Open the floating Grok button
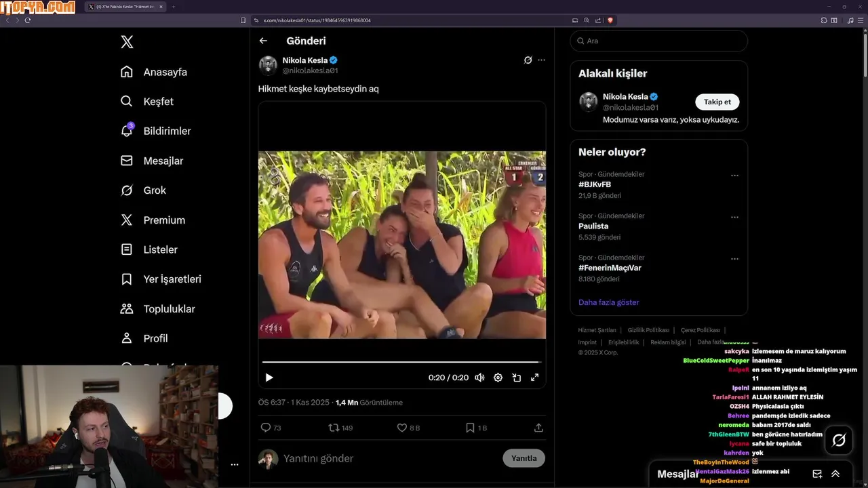This screenshot has height=488, width=868. coord(839,441)
